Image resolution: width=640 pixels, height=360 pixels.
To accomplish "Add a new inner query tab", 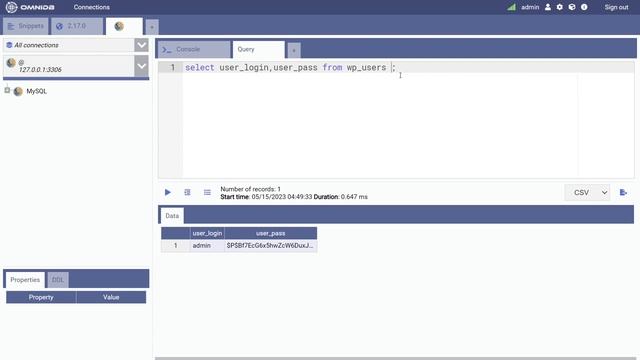I will click(293, 50).
